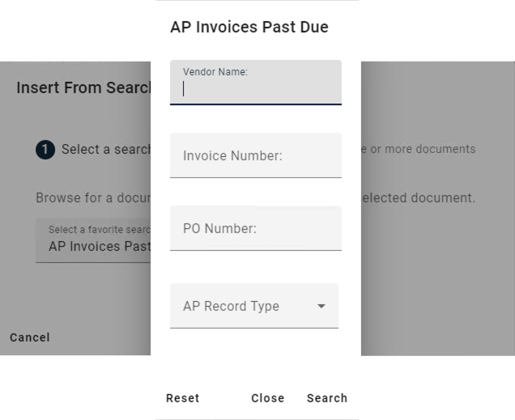Click the AP Invoices Past Due dialog title
Viewport: 515px width, 420px height.
tap(249, 28)
